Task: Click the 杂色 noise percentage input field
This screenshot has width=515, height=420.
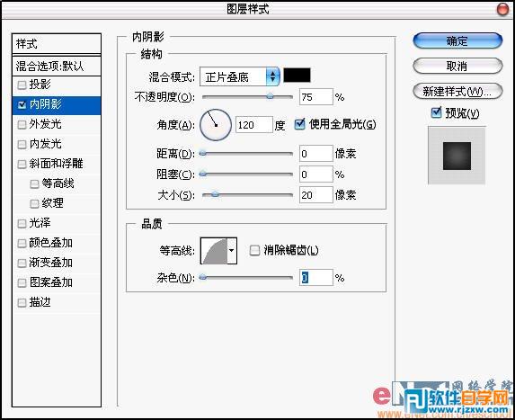Action: 316,278
